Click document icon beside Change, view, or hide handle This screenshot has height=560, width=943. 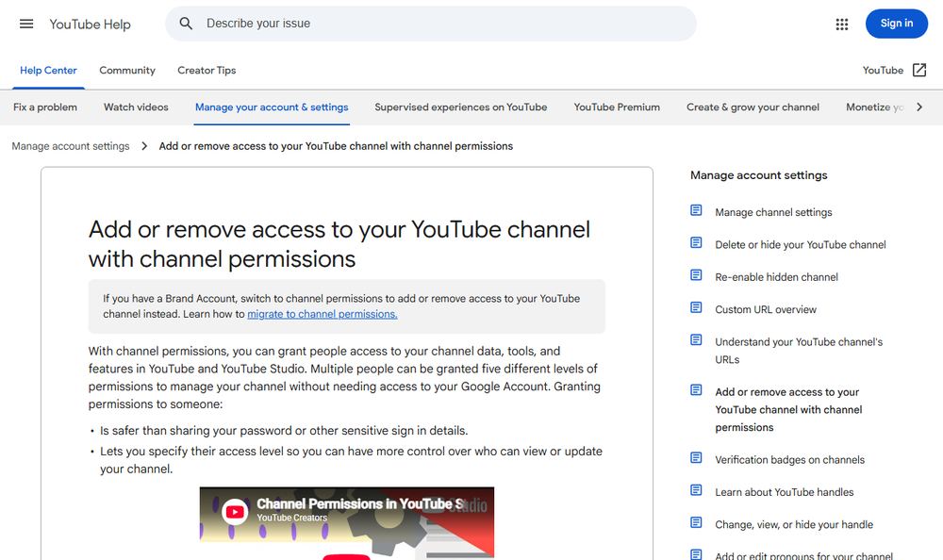[x=697, y=523]
